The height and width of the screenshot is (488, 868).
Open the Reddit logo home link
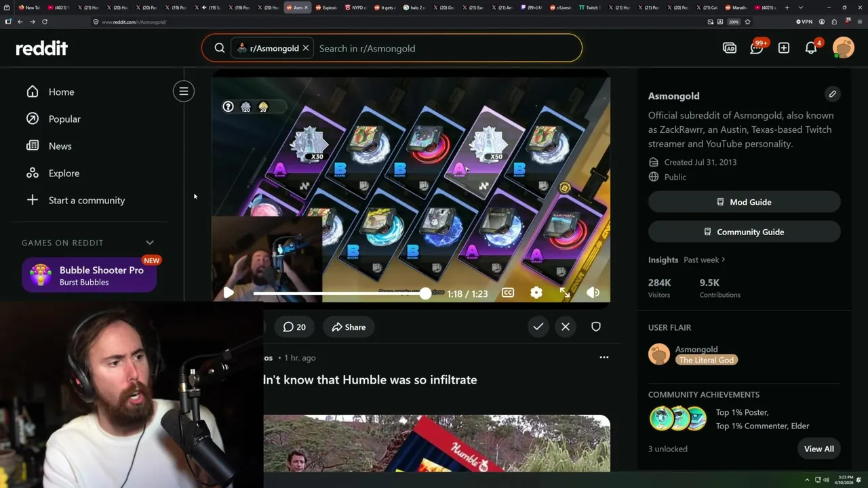click(42, 48)
